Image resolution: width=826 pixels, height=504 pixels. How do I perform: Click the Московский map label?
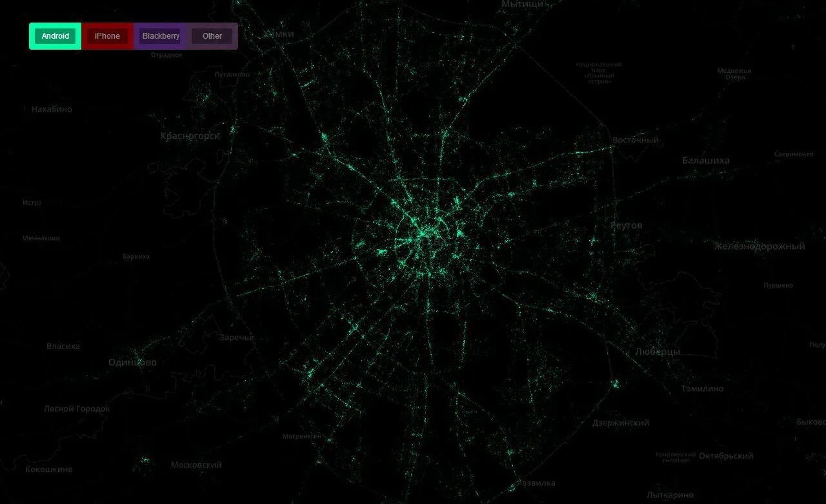click(x=196, y=465)
